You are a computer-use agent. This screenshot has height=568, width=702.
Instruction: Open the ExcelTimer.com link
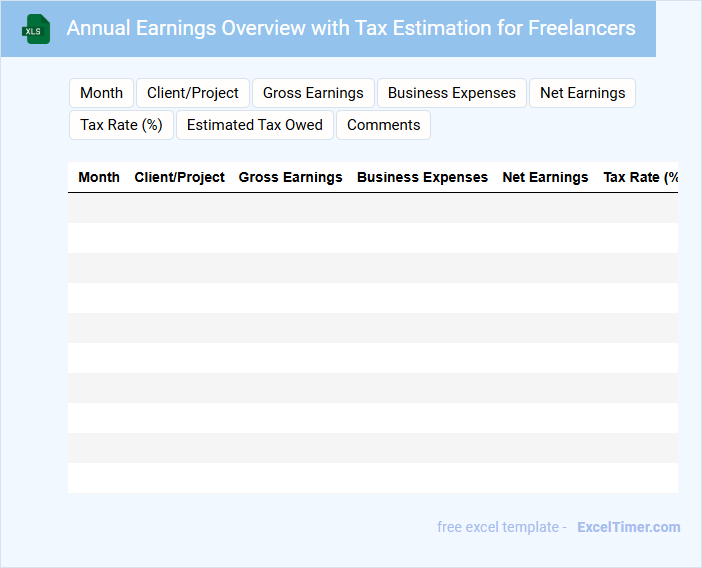pos(628,527)
